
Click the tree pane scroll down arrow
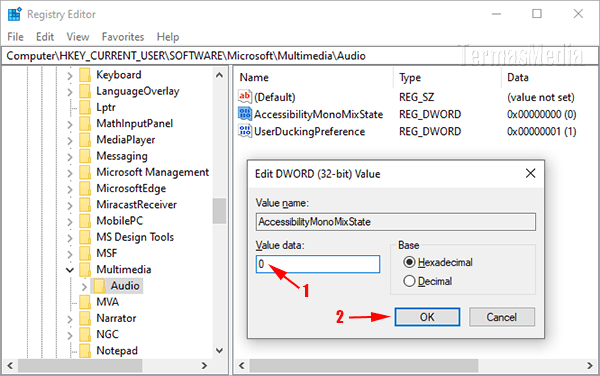click(x=219, y=350)
